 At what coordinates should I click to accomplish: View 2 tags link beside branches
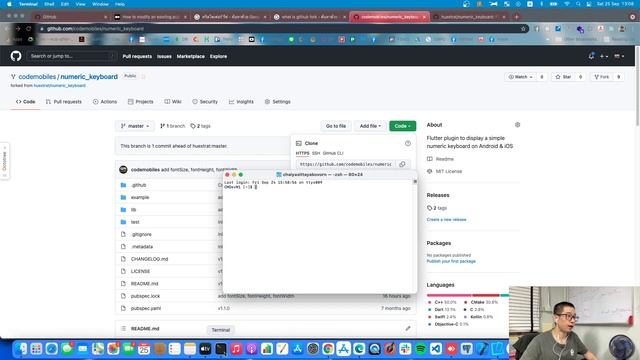[200, 126]
